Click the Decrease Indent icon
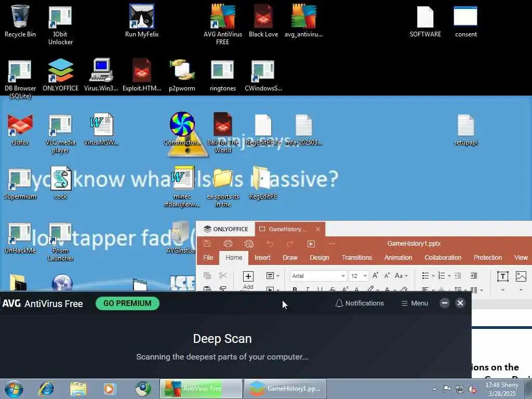532x399 pixels. [458, 275]
